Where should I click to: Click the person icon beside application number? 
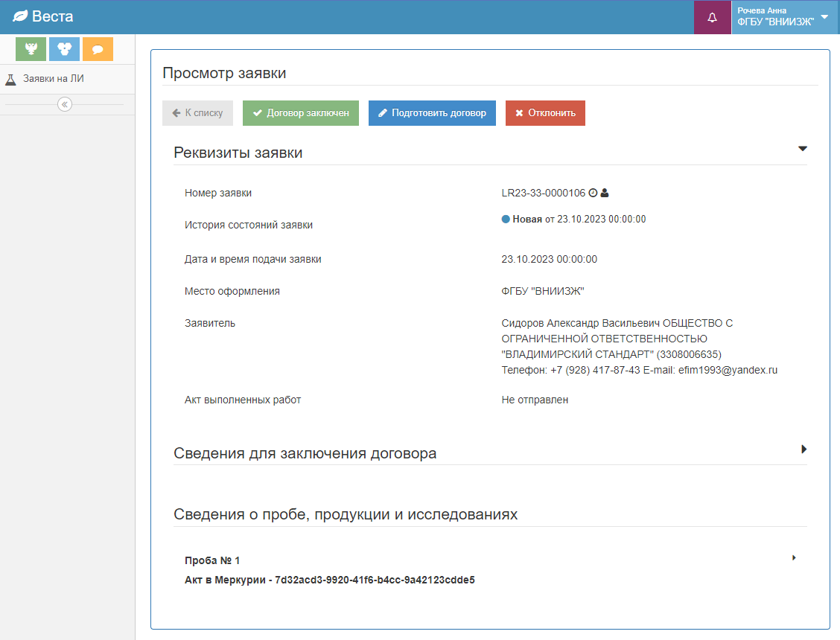(605, 193)
